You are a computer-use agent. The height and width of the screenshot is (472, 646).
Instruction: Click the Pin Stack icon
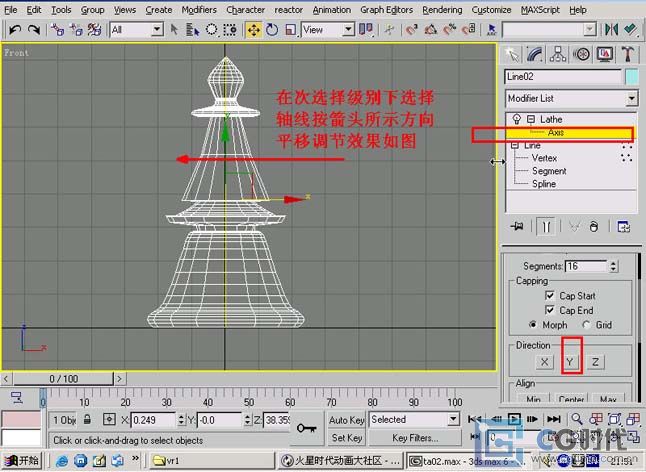click(x=517, y=226)
